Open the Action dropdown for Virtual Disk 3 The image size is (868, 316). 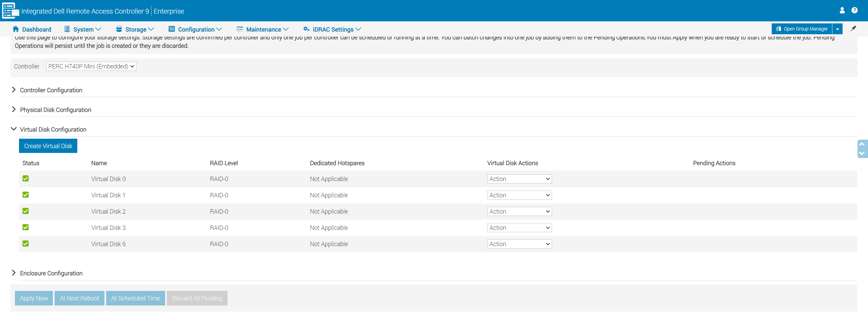519,228
